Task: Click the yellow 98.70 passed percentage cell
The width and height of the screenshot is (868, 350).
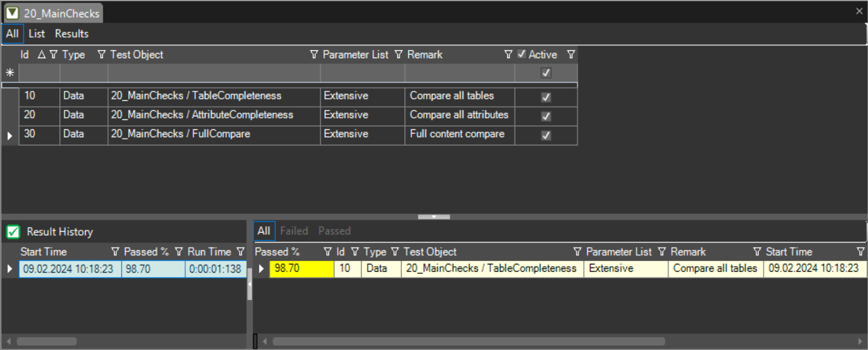Action: pyautogui.click(x=301, y=268)
